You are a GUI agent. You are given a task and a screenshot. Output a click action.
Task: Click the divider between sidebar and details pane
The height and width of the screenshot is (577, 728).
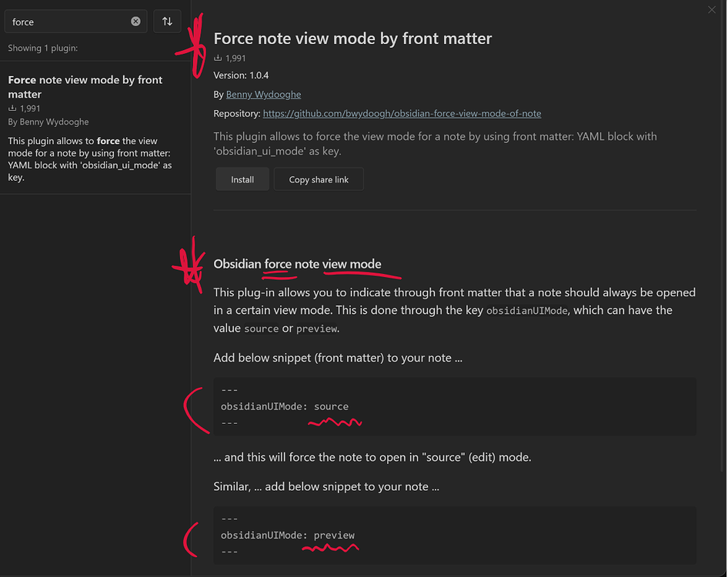(x=190, y=308)
